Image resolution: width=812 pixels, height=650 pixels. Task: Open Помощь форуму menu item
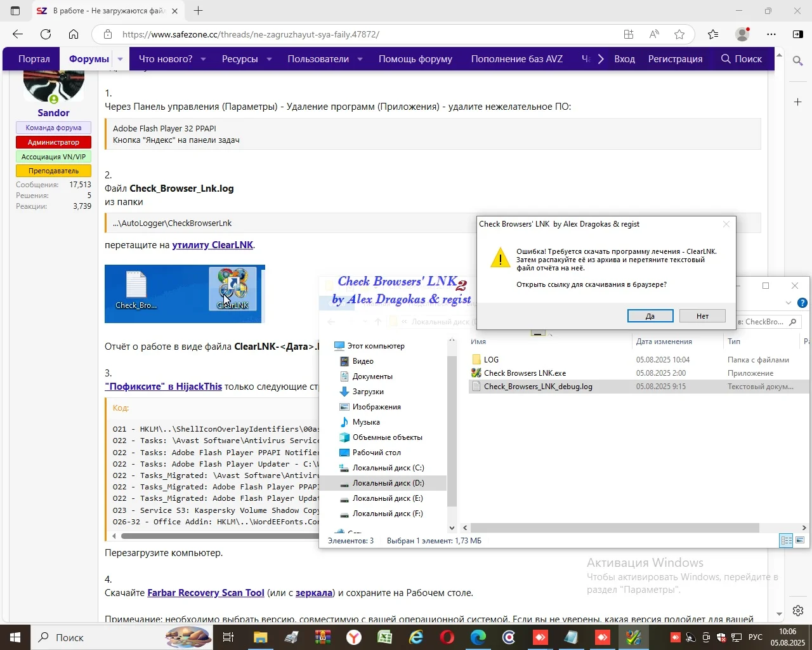coord(416,59)
